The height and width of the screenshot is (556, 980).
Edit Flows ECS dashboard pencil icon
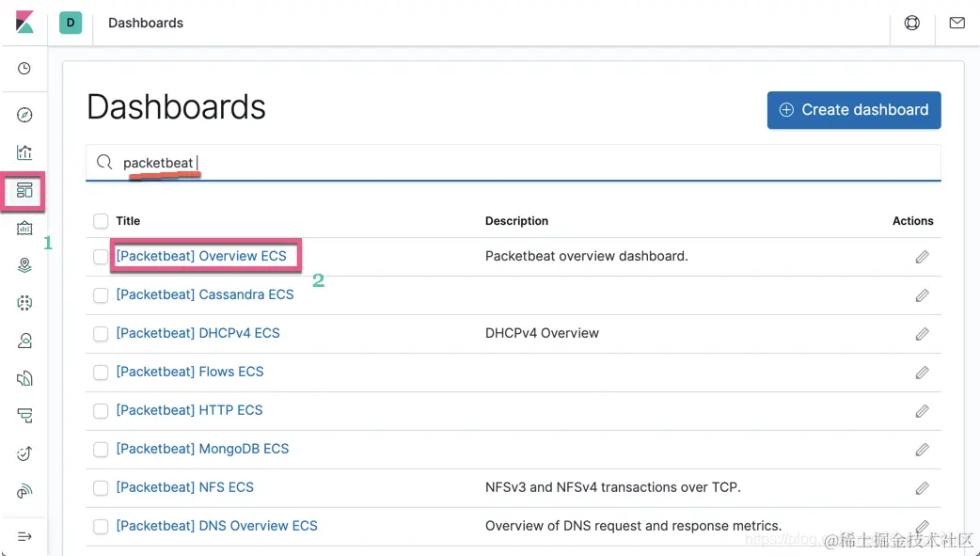(922, 373)
